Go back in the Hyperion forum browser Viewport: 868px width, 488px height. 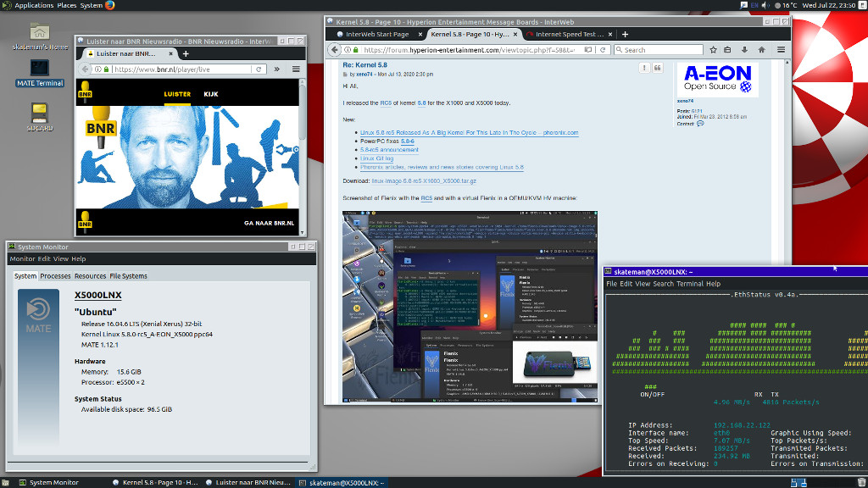coord(334,50)
